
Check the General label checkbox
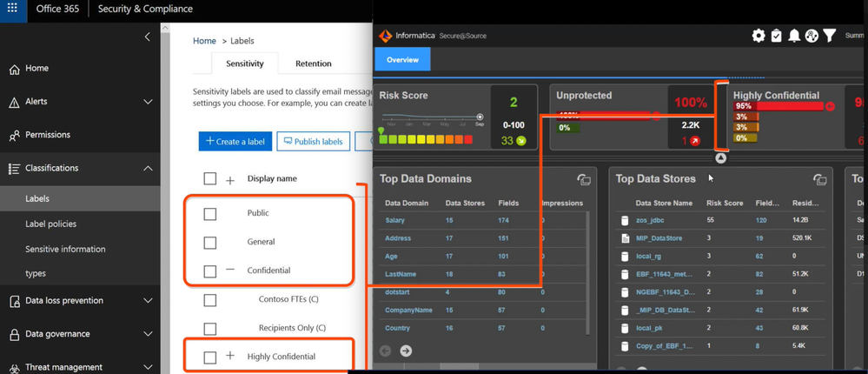pos(209,242)
